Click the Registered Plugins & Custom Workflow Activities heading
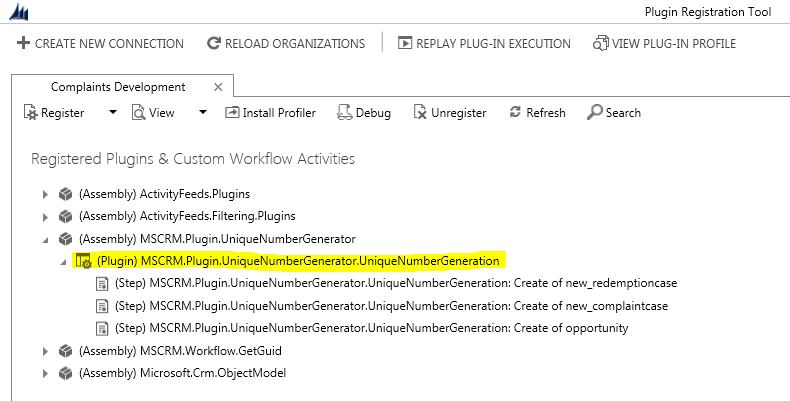The height and width of the screenshot is (401, 790). coord(193,159)
